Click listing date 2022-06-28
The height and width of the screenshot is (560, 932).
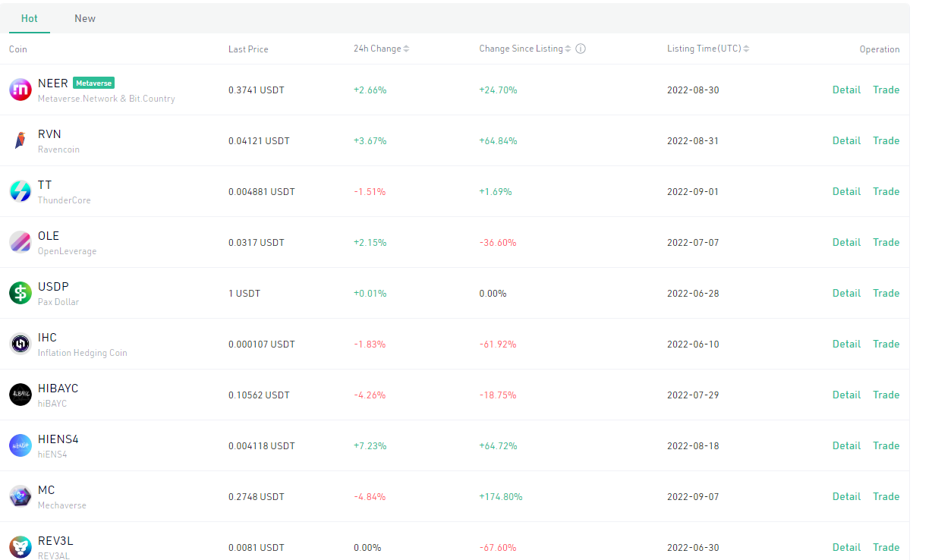click(x=693, y=293)
